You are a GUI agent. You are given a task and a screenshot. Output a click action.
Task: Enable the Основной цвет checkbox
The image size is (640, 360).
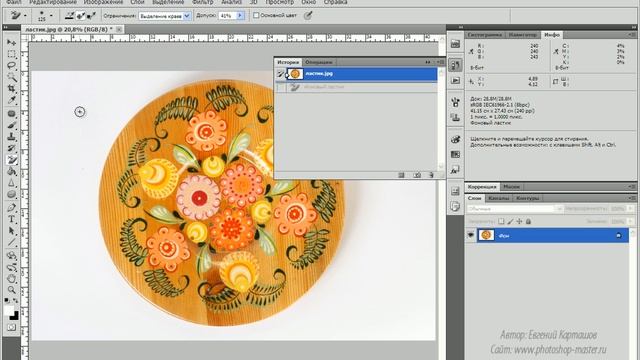(x=256, y=16)
